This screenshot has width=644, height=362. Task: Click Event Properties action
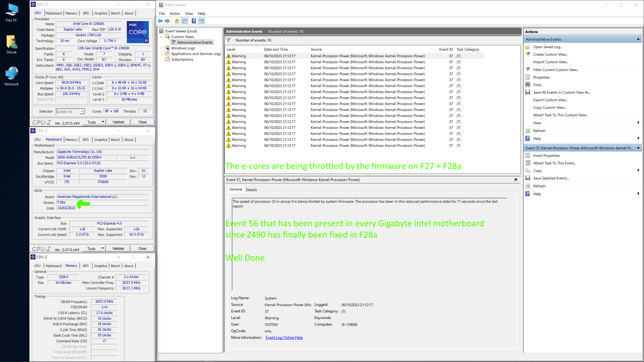tap(546, 156)
